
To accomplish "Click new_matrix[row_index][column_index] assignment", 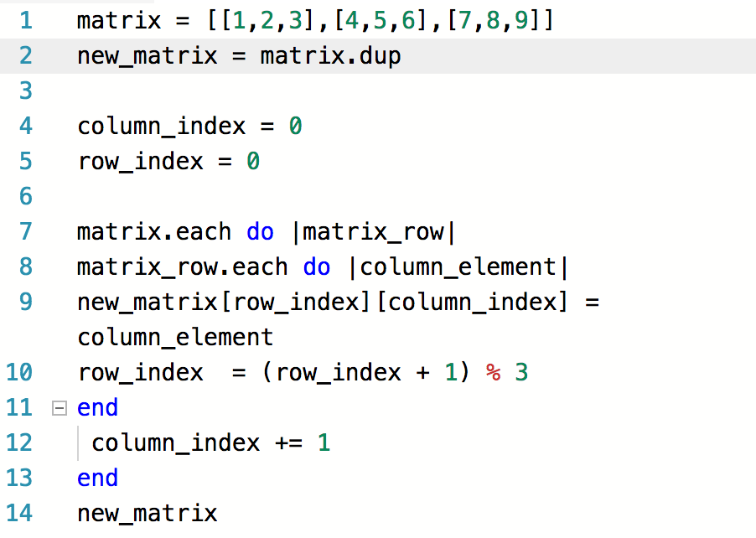I will pyautogui.click(x=338, y=303).
